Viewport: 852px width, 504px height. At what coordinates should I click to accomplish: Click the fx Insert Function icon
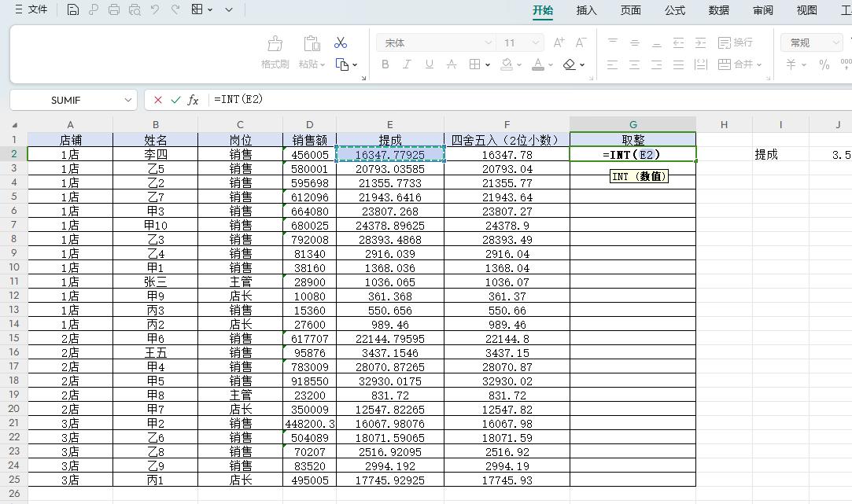coord(193,100)
